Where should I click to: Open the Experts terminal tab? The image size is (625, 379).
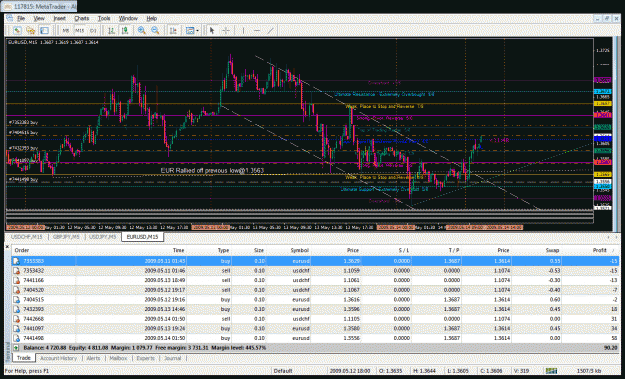tap(145, 358)
